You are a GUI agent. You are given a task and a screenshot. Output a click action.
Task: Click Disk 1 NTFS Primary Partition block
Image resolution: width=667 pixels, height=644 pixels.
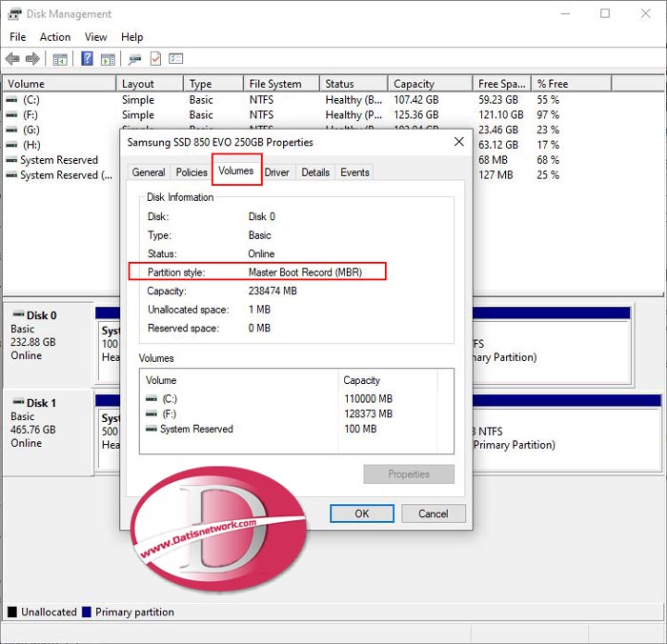pyautogui.click(x=566, y=437)
